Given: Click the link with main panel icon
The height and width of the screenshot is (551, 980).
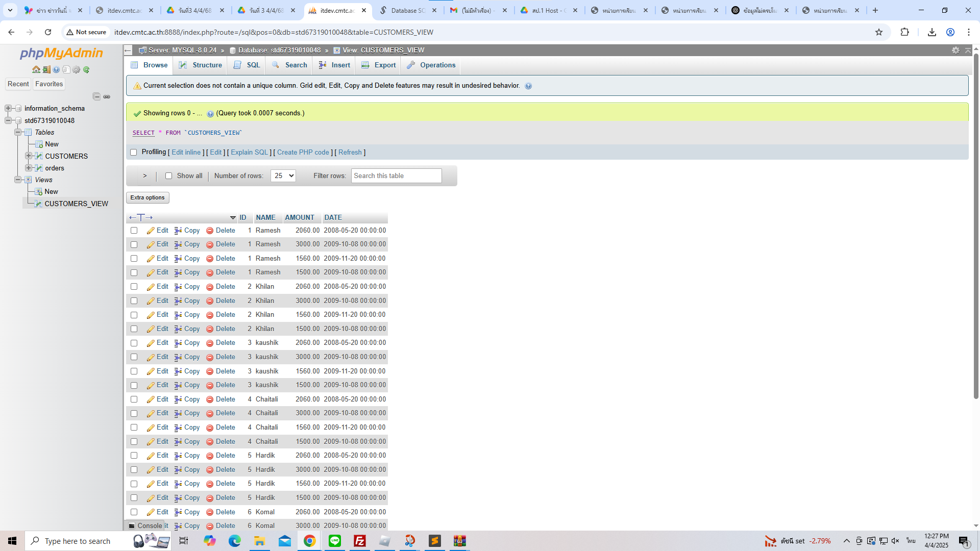Looking at the screenshot, I should click(107, 96).
